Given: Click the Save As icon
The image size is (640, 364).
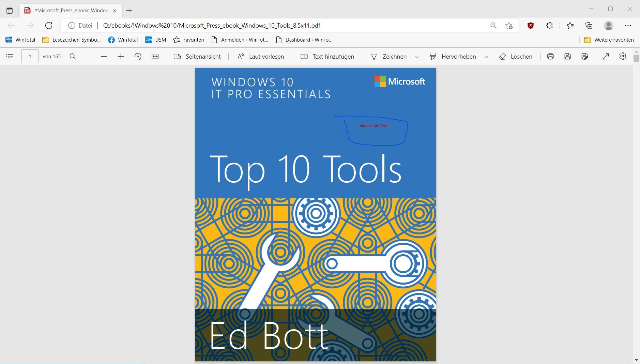Looking at the screenshot, I should 584,56.
